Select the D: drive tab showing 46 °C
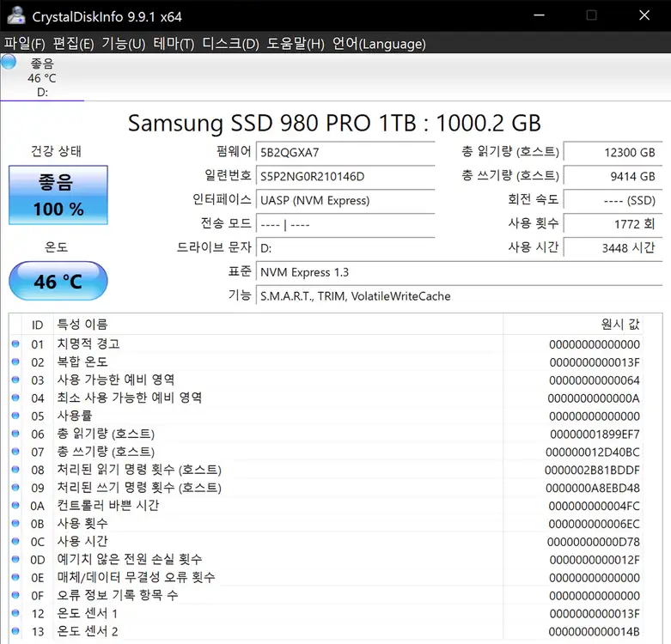Viewport: 671px width, 644px height. click(x=42, y=77)
